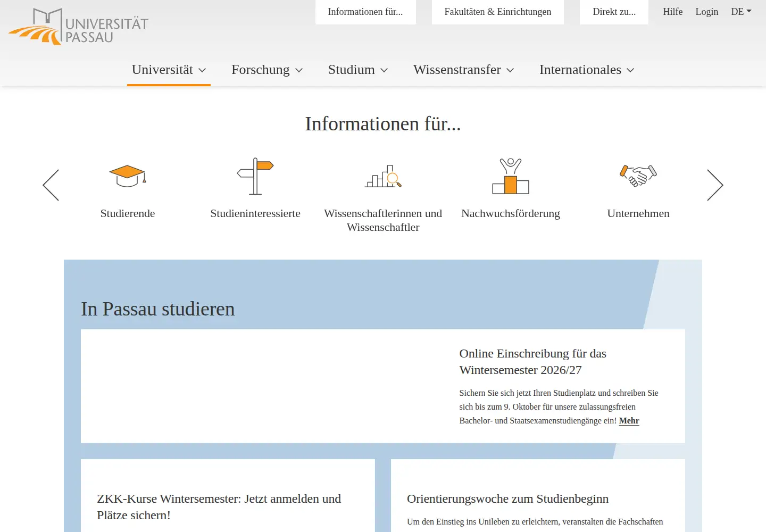This screenshot has height=532, width=766.
Task: Open the Studieninteressierte label link
Action: [x=255, y=213]
